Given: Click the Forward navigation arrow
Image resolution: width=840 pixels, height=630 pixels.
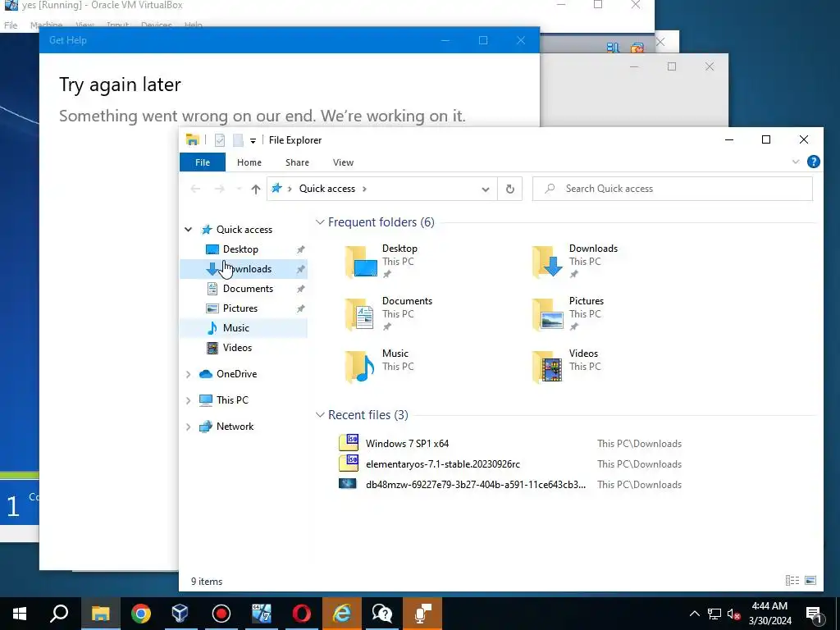Looking at the screenshot, I should [219, 189].
